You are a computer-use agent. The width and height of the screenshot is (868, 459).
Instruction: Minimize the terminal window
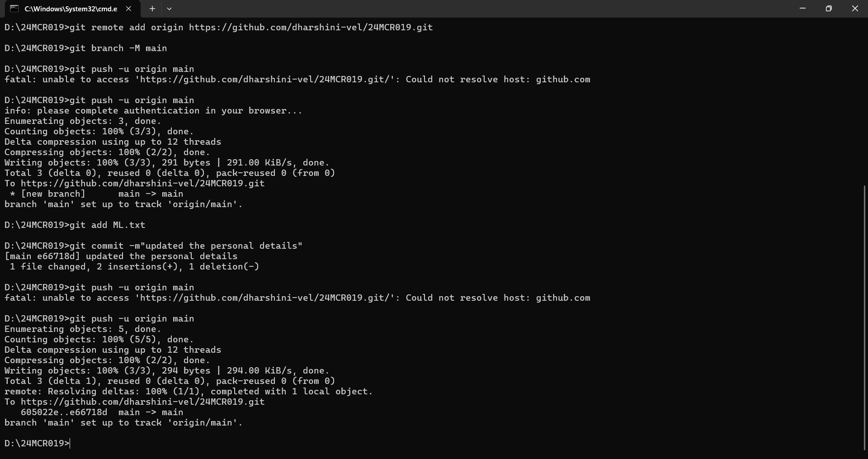click(802, 9)
